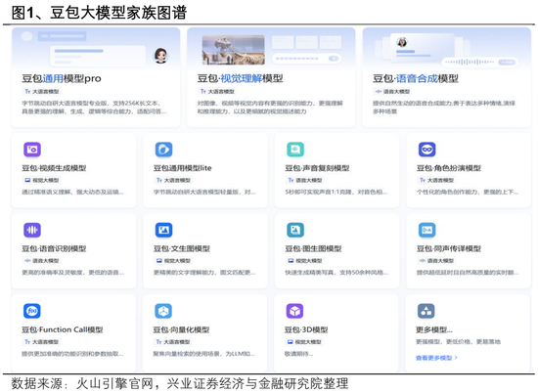Screen dimensions: 538x392
Task: Select the 豆包·3D模型 title
Action: coord(306,329)
